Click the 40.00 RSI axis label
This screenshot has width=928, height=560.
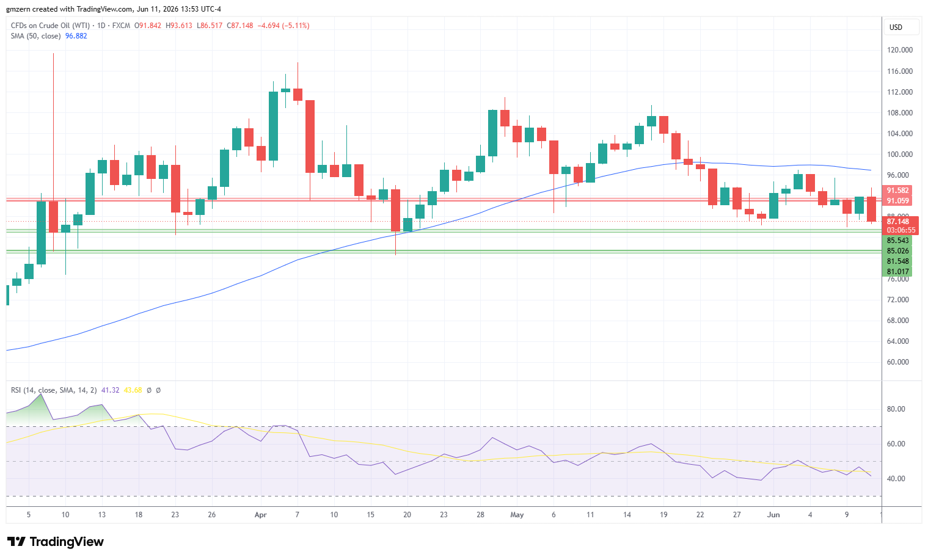tap(896, 479)
